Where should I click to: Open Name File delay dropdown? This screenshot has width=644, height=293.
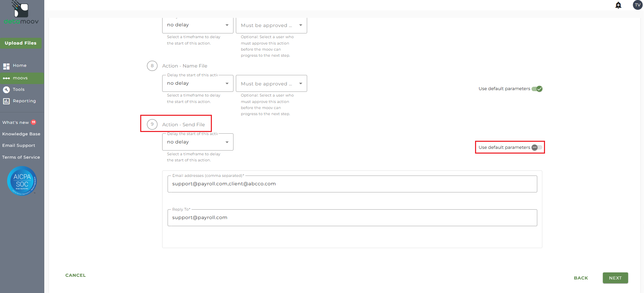click(x=198, y=83)
